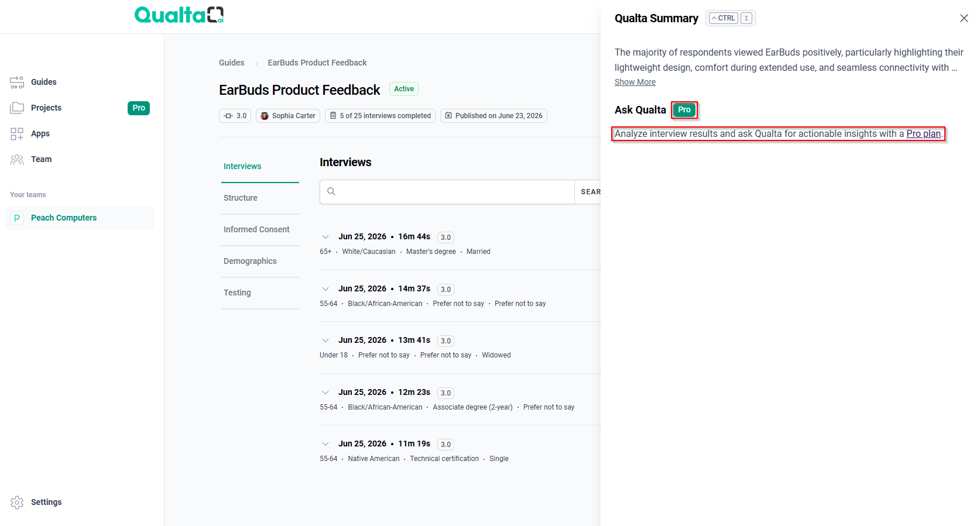Click 'Associate degree (2-year)' text
980x526 pixels.
(x=472, y=407)
